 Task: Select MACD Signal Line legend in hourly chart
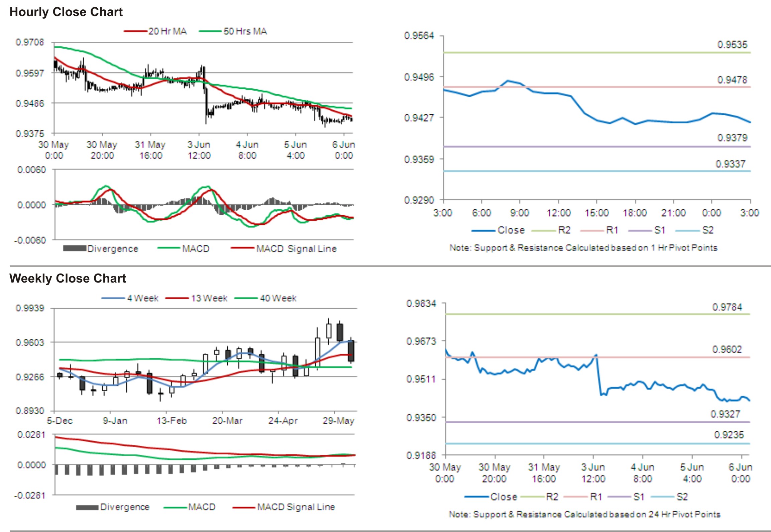tap(284, 249)
